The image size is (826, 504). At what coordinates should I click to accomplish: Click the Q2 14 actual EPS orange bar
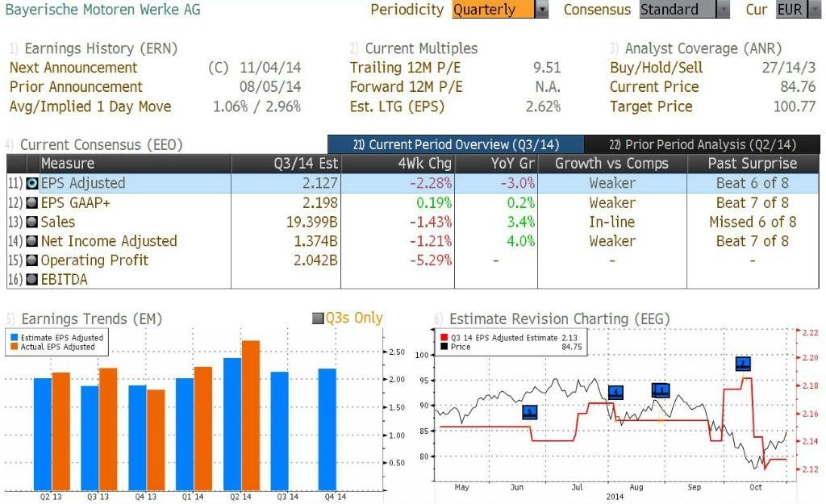252,415
